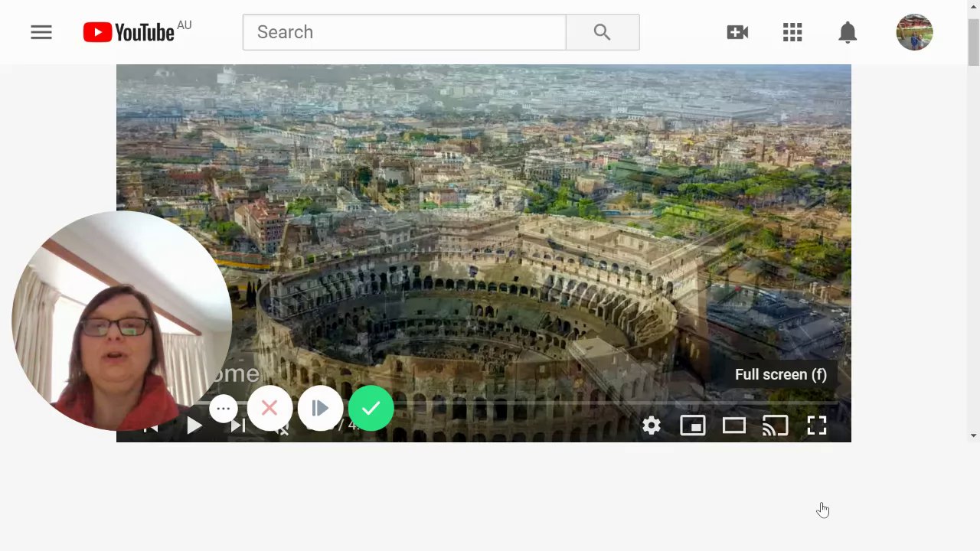Switch to theater mode
This screenshot has height=551, width=980.
pos(734,425)
